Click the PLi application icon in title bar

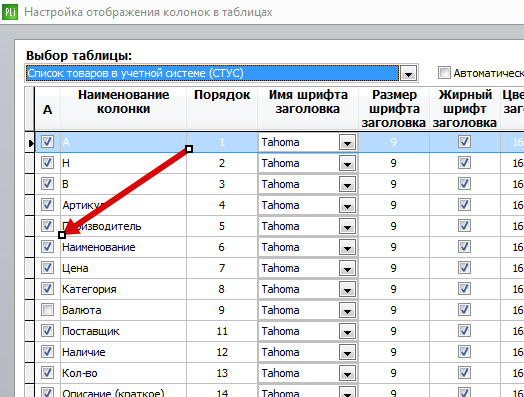(x=10, y=12)
